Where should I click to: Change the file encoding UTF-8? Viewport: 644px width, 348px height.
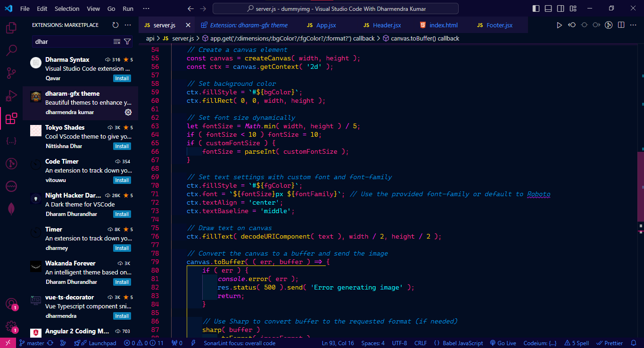pyautogui.click(x=400, y=343)
